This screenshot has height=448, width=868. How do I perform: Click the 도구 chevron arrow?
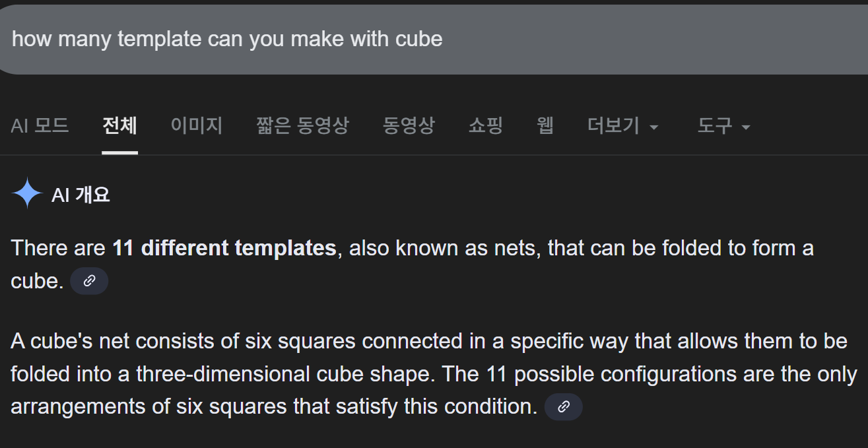747,127
